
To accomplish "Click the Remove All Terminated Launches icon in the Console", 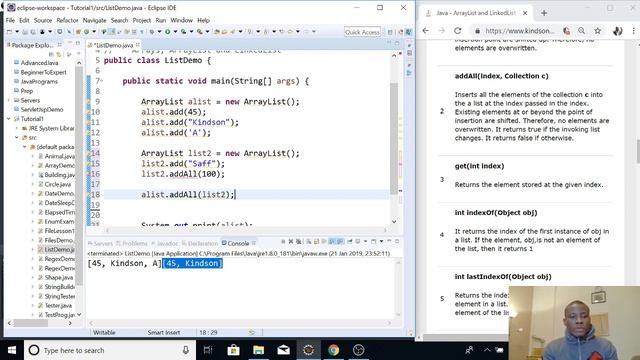I will tap(298, 242).
